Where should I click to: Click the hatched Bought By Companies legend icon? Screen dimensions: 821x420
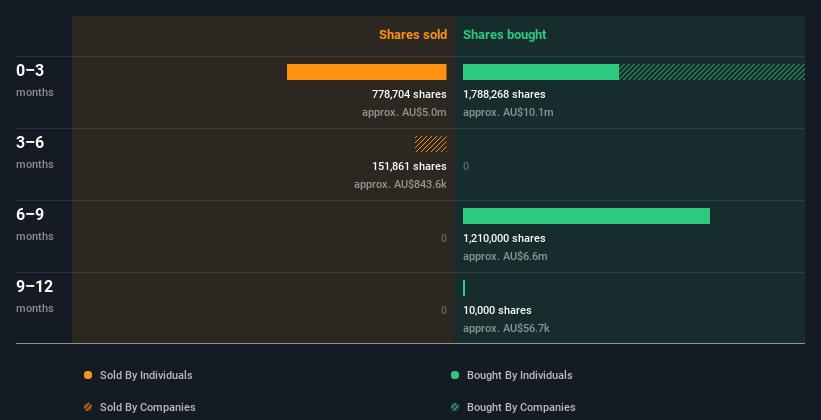455,407
